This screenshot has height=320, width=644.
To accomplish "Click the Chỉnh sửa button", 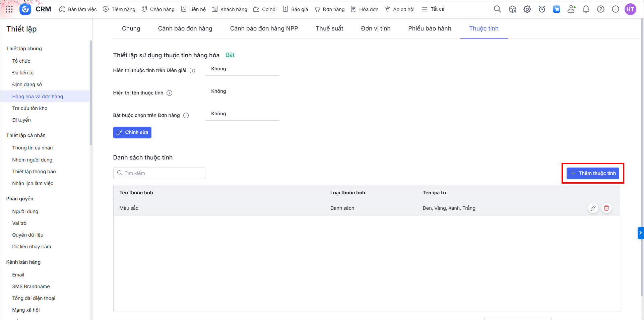I will click(132, 132).
